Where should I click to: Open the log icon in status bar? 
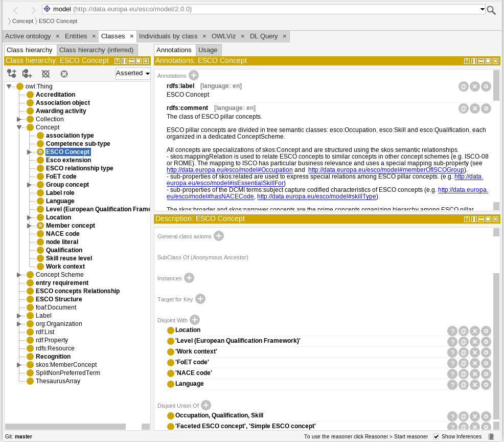491,436
